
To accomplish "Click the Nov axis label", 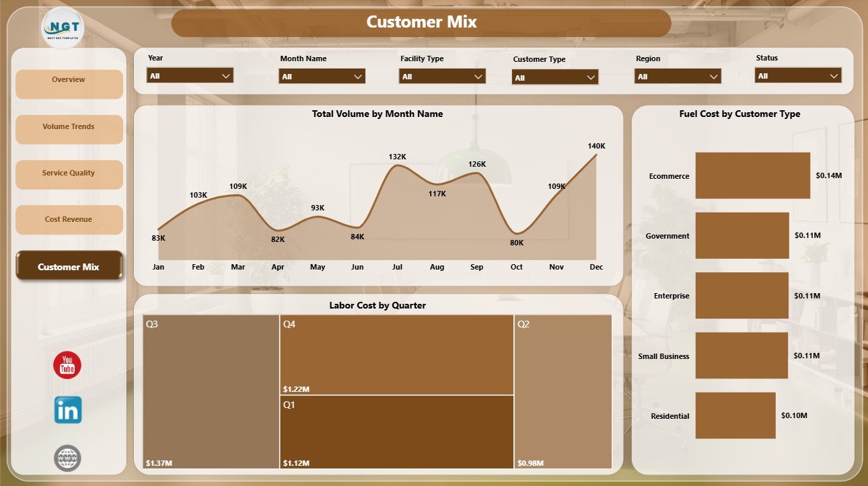I will [556, 267].
